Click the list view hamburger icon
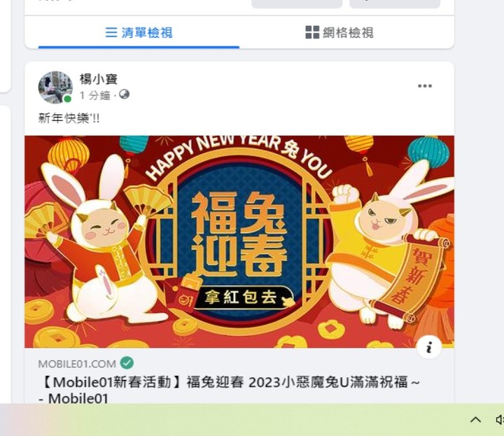The width and height of the screenshot is (504, 436). point(111,32)
